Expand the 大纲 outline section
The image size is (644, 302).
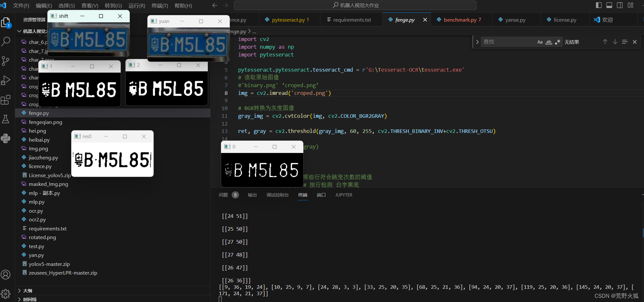[113, 291]
